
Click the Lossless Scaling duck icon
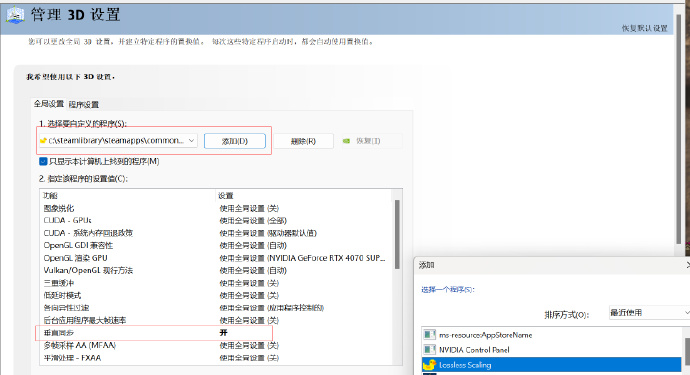tap(429, 365)
